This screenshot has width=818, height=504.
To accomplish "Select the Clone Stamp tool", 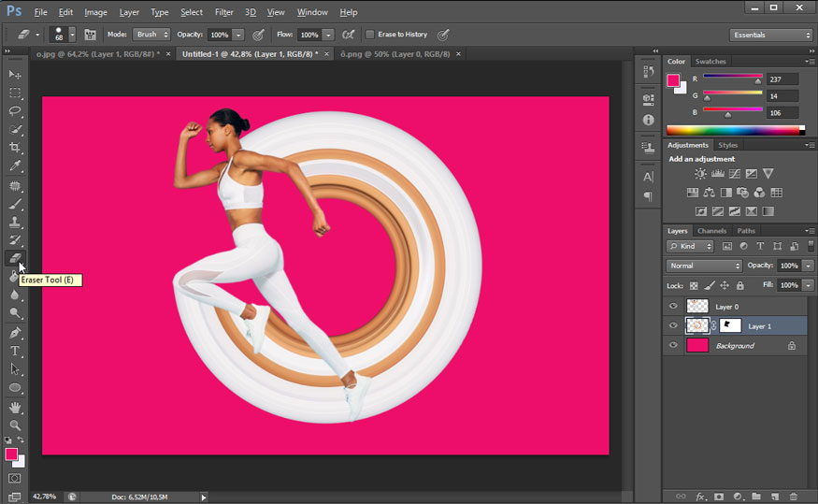I will 15,223.
